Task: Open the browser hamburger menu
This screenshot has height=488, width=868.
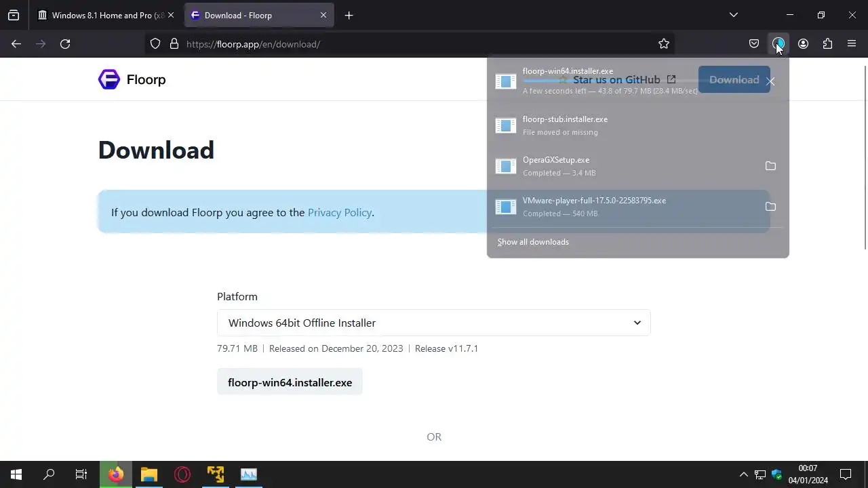Action: click(x=852, y=44)
